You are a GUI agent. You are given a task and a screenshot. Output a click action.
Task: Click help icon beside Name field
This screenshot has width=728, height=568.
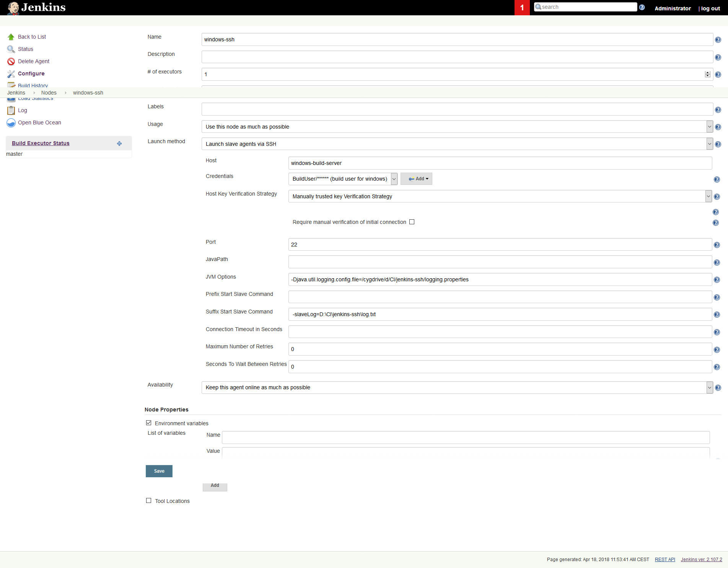718,40
